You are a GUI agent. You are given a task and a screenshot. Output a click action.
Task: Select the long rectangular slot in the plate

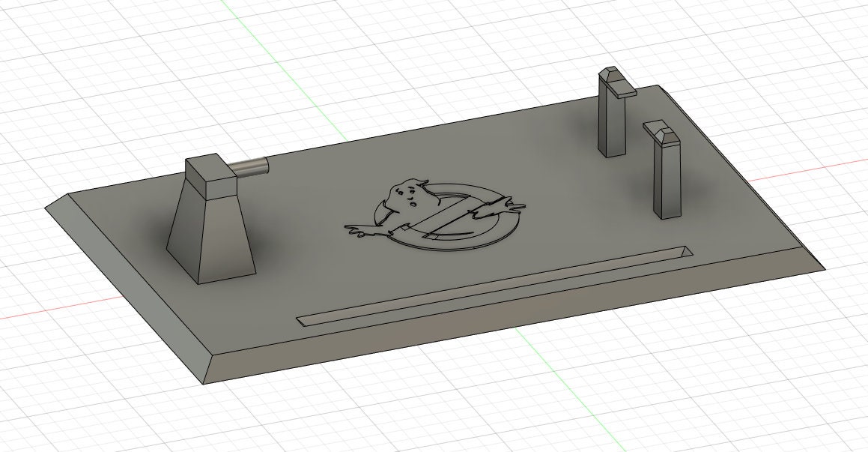coord(494,285)
